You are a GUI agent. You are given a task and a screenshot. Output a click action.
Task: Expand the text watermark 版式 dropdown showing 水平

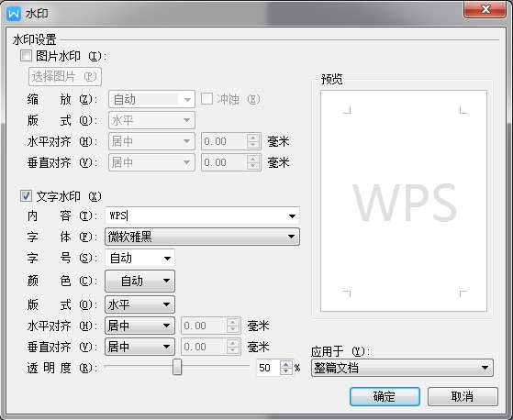click(x=139, y=304)
